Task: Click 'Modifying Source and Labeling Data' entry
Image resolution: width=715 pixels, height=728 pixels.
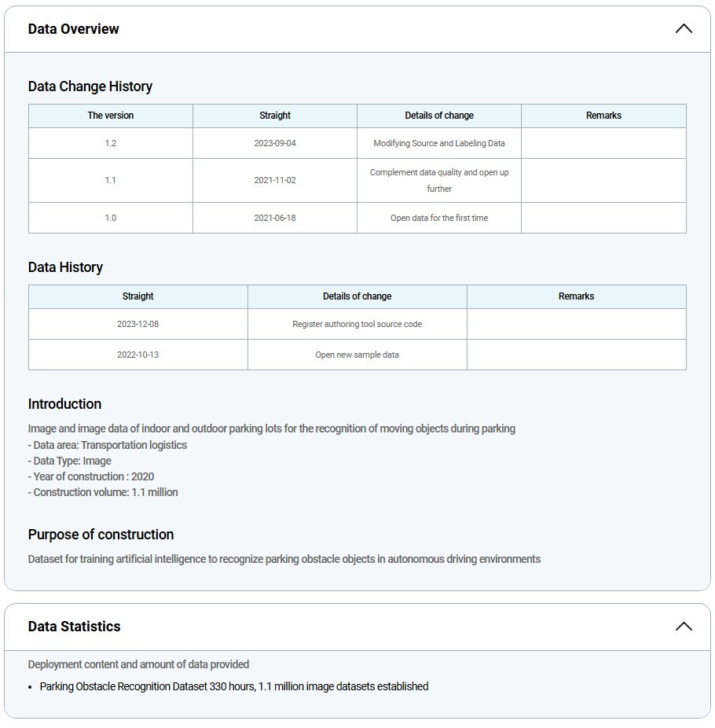Action: (x=439, y=143)
